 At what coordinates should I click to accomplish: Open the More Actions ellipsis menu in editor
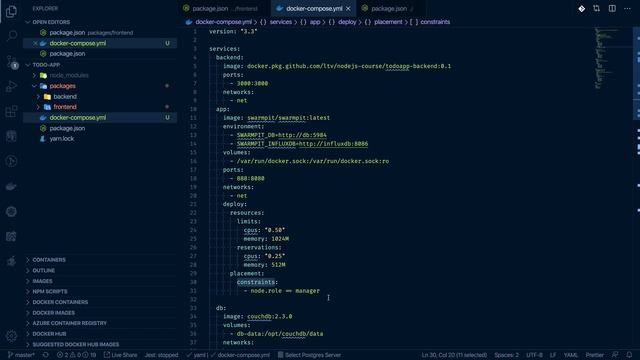point(627,8)
